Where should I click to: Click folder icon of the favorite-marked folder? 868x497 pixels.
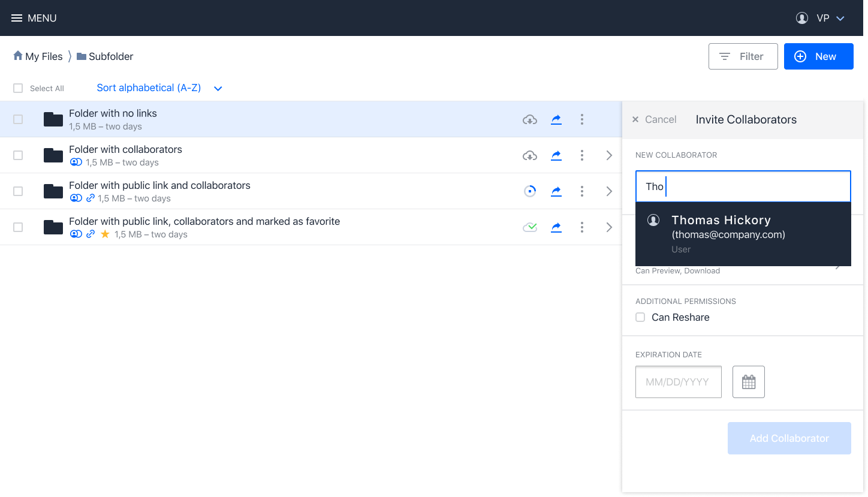pos(53,227)
